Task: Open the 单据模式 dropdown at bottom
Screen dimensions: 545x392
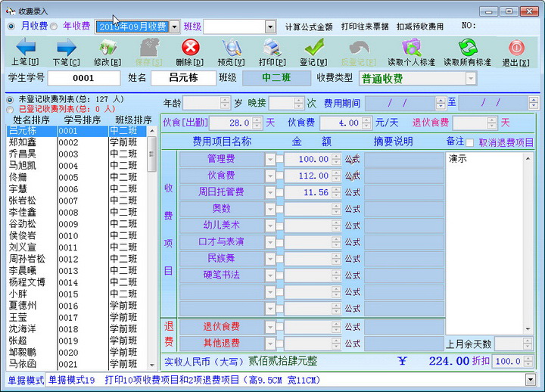Action: [x=531, y=379]
